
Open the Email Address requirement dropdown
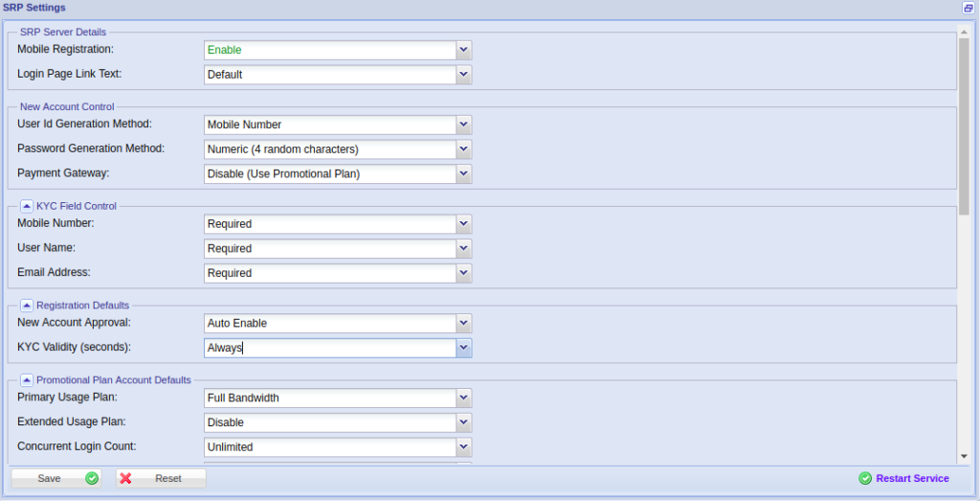click(x=463, y=274)
